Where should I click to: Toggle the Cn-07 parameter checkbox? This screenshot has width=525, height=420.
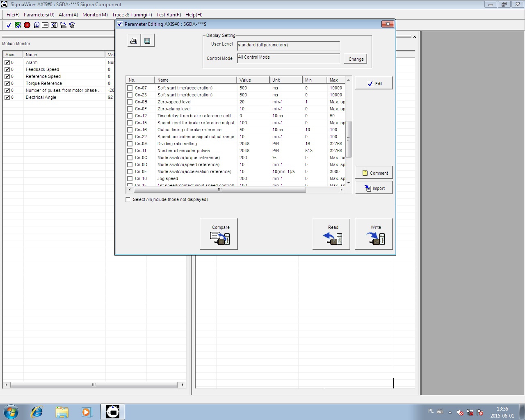pos(130,88)
